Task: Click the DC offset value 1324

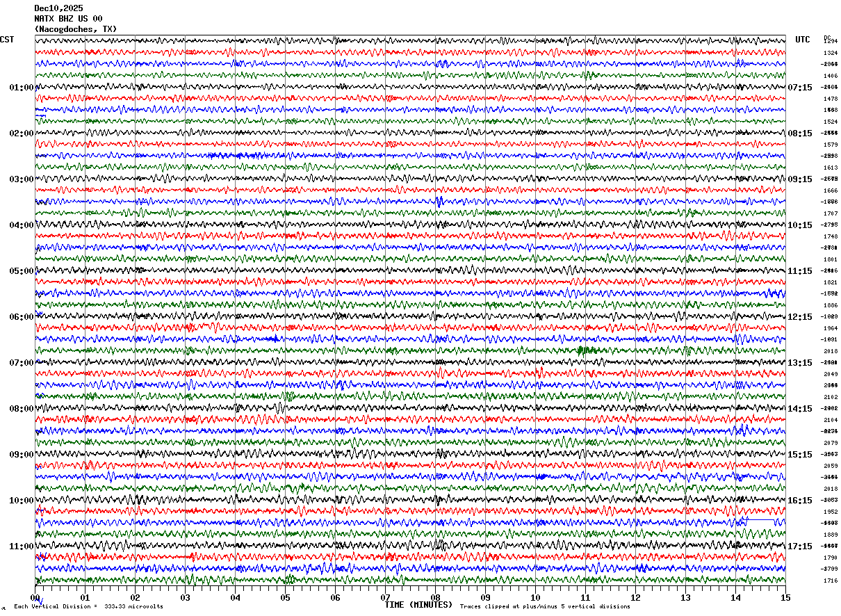Action: 831,53
